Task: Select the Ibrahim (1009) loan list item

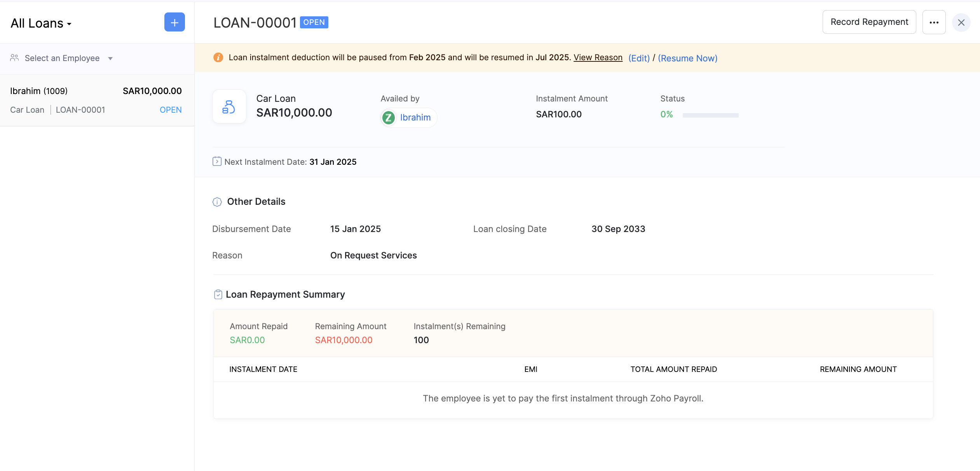Action: click(96, 100)
